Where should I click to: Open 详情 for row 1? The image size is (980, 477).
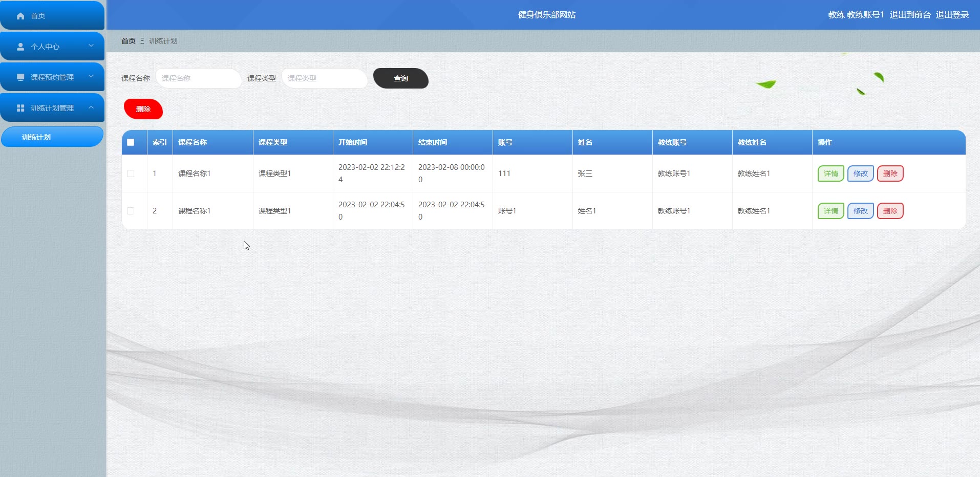830,174
